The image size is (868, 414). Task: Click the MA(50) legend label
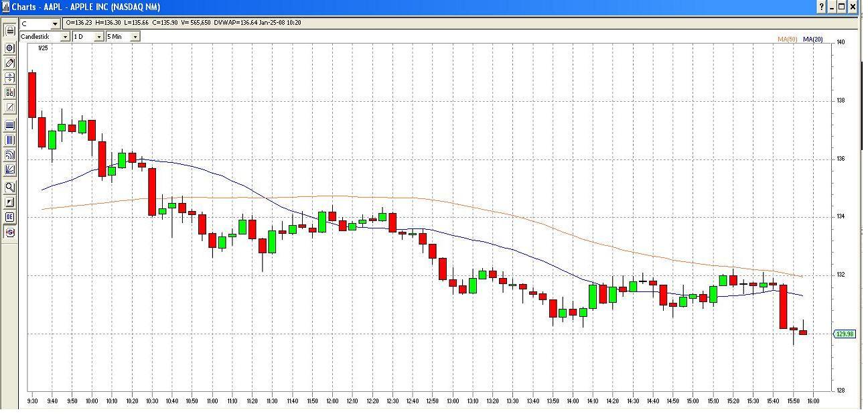click(x=787, y=40)
